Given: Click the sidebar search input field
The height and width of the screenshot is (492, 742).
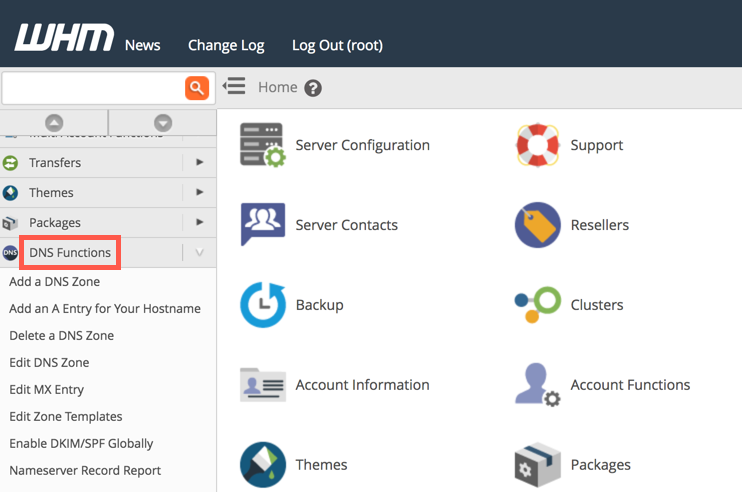Looking at the screenshot, I should pos(92,88).
